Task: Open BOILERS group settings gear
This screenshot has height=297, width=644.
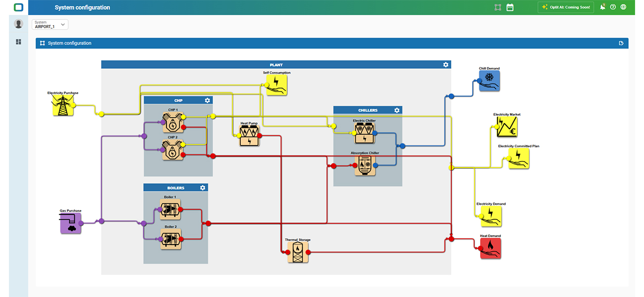Action: (203, 188)
